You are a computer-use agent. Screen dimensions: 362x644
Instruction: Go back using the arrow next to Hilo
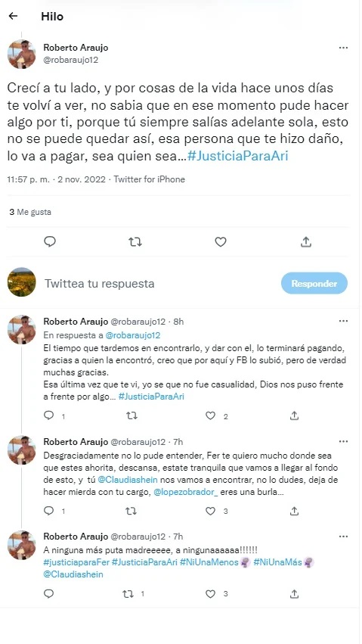(x=13, y=17)
